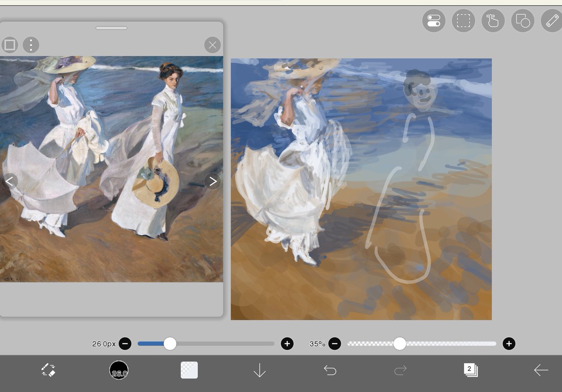
Task: Tap the reference window drag handle
Action: click(111, 28)
